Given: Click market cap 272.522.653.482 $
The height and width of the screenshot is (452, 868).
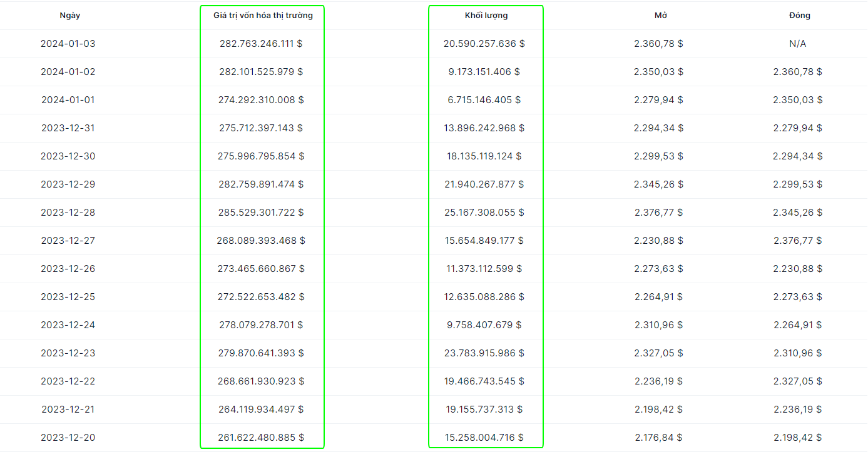Looking at the screenshot, I should (262, 297).
